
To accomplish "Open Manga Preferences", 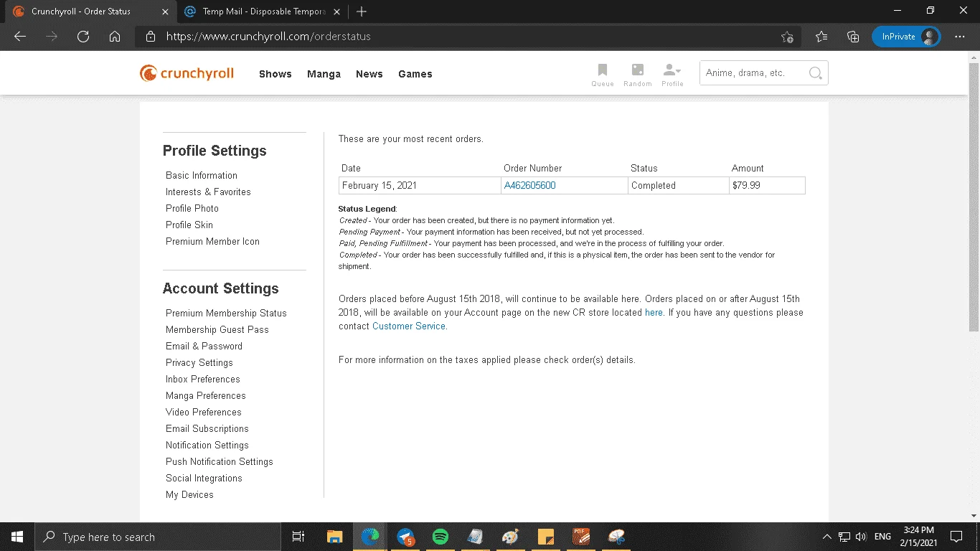I will point(206,395).
